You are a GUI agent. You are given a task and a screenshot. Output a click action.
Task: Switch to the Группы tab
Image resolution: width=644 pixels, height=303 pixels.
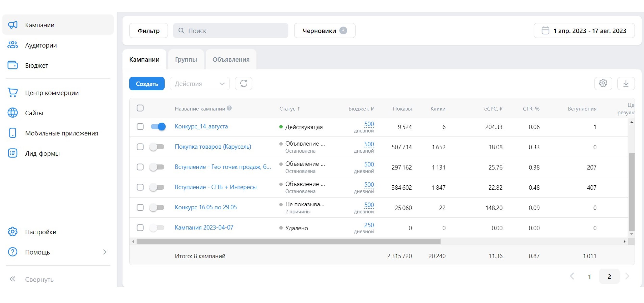click(x=186, y=60)
